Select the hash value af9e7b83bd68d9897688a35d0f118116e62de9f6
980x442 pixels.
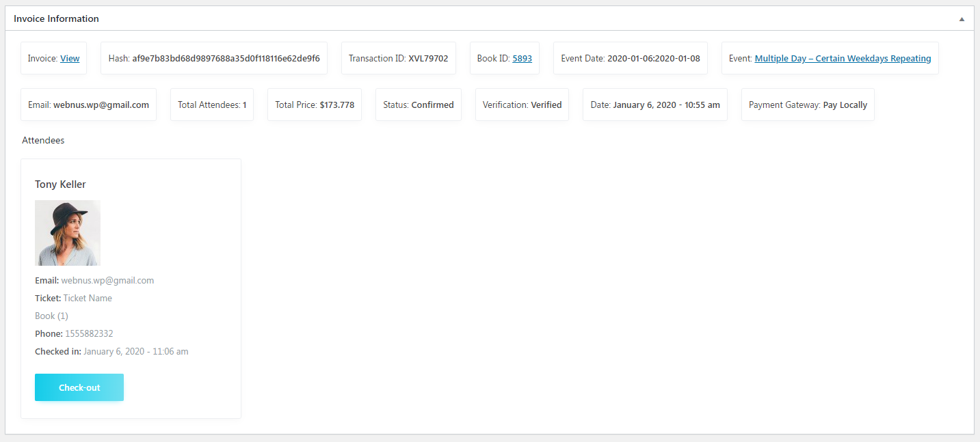(x=226, y=59)
